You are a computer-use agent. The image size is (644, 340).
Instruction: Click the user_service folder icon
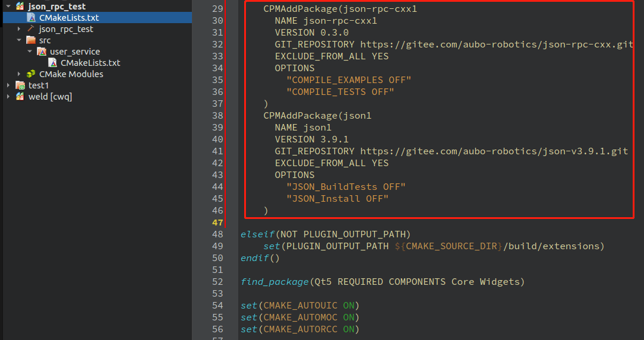[42, 51]
